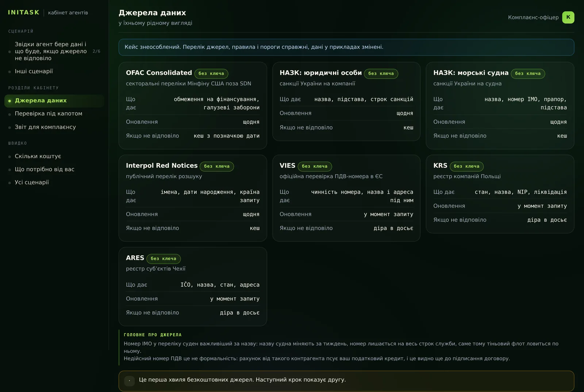Select the OFAC Consolidated card title
The width and height of the screenshot is (584, 392).
pyautogui.click(x=159, y=73)
